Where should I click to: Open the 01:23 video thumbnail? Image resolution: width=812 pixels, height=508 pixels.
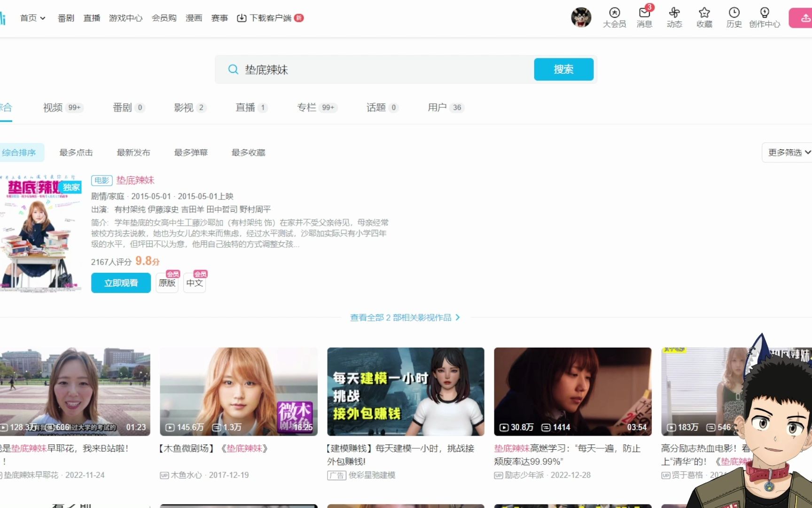(x=75, y=391)
